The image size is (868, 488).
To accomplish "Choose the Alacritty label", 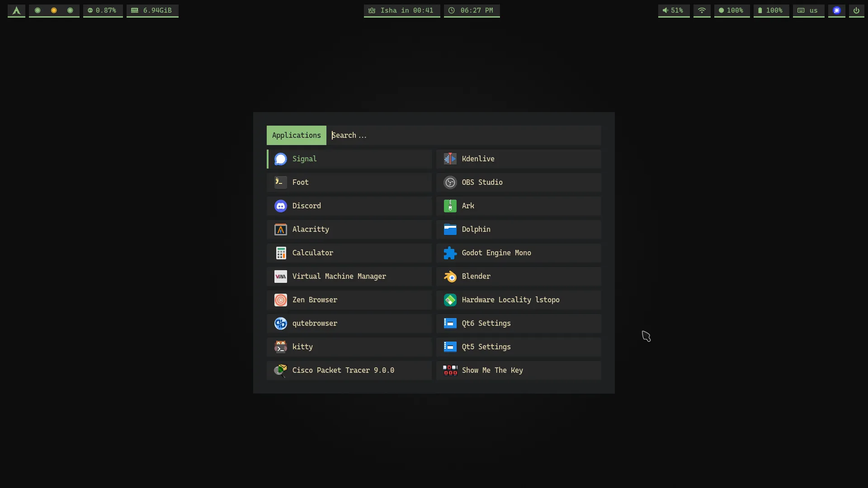I will pos(311,230).
